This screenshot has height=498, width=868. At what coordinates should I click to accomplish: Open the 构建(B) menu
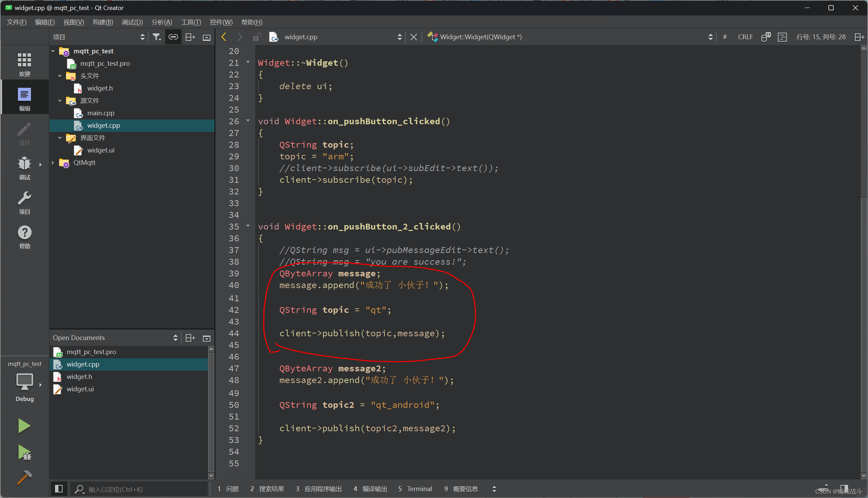[x=102, y=22]
